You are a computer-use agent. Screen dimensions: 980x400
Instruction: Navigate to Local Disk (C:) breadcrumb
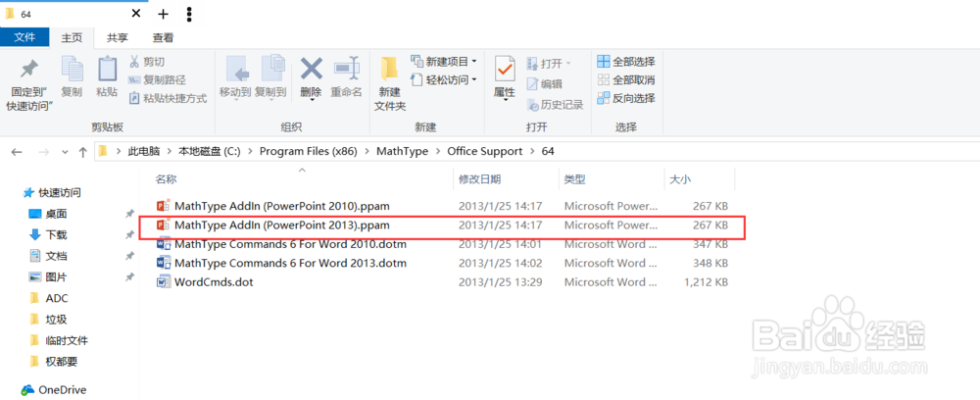click(210, 151)
